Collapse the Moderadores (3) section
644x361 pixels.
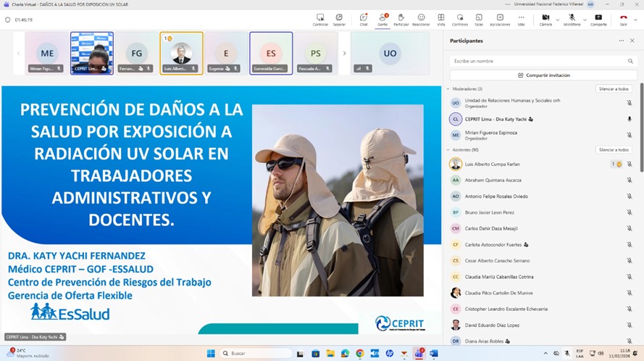[448, 89]
